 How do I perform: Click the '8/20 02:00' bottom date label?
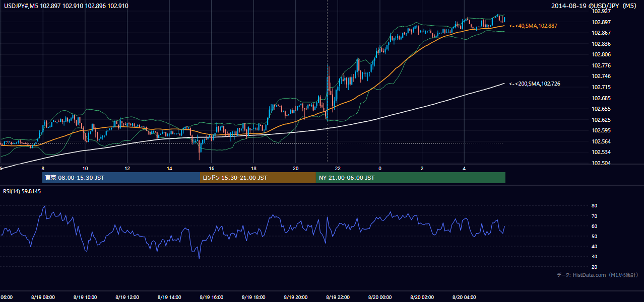pyautogui.click(x=422, y=297)
